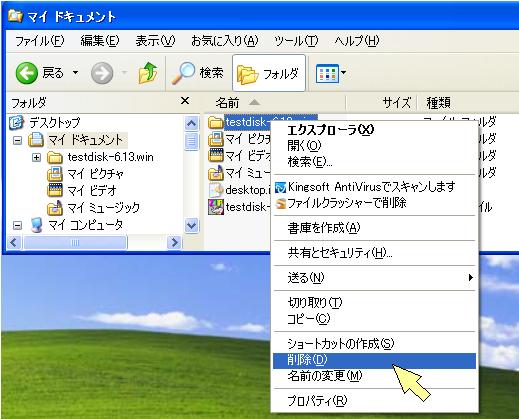Choose 共有とセキュリティ(H)... menu entry
Image resolution: width=519 pixels, height=419 pixels.
coord(374,253)
